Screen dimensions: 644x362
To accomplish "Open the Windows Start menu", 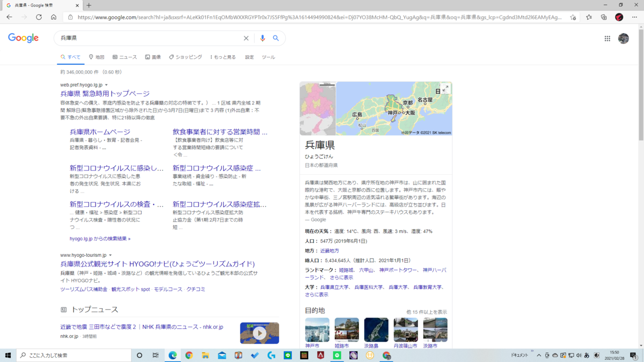I will tap(8, 355).
